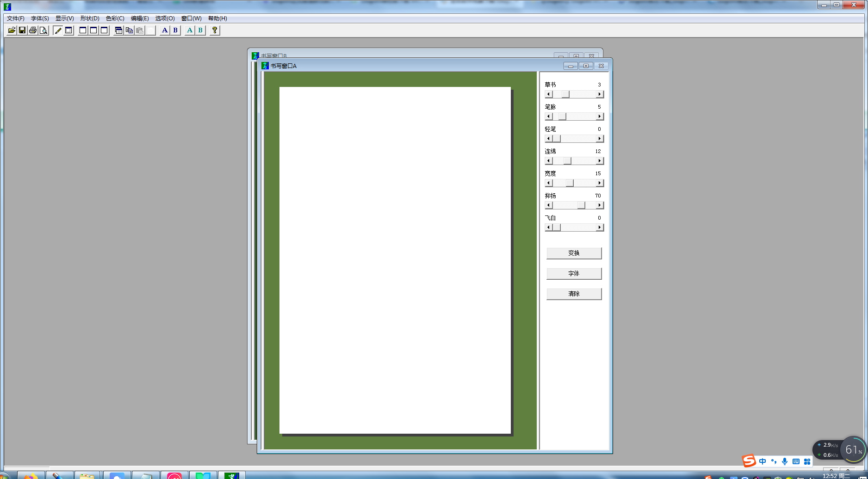Select the pencil writing tool
The image size is (868, 479).
58,31
